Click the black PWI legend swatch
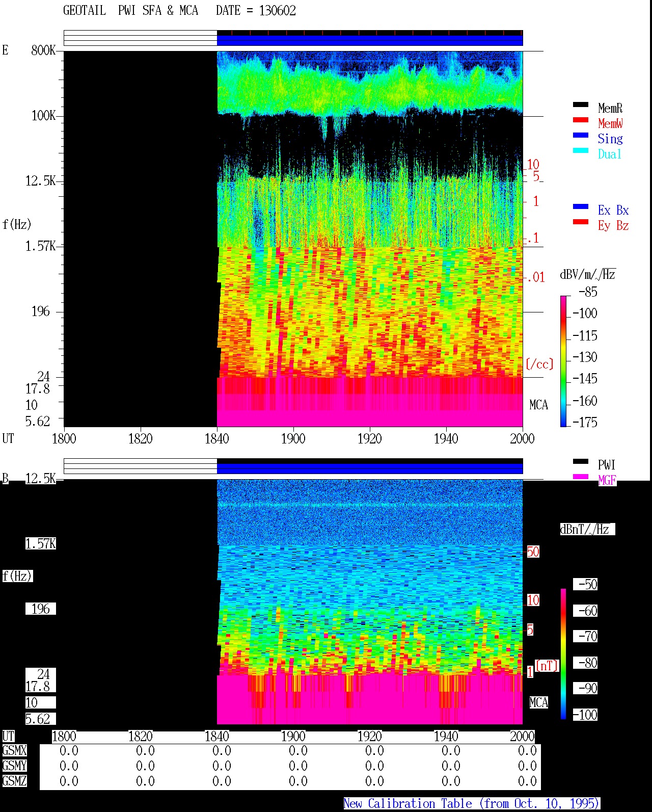652x812 pixels. tap(581, 462)
